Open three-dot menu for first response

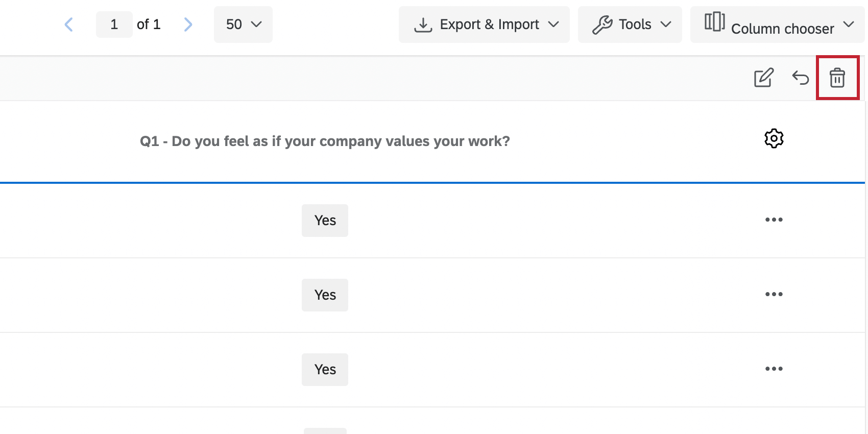coord(774,220)
